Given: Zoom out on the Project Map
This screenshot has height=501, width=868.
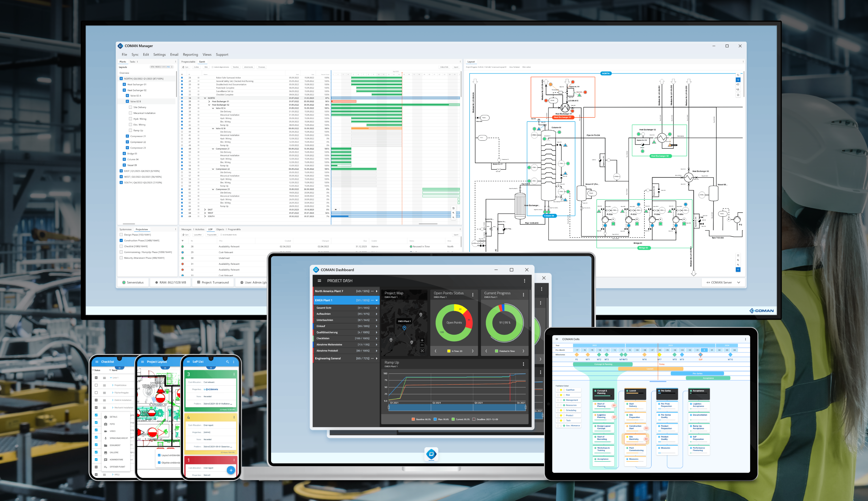Looking at the screenshot, I should coord(422,345).
